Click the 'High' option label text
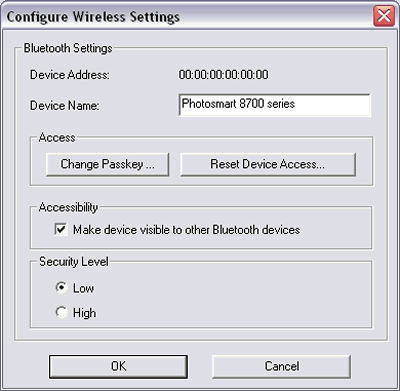 pos(85,313)
